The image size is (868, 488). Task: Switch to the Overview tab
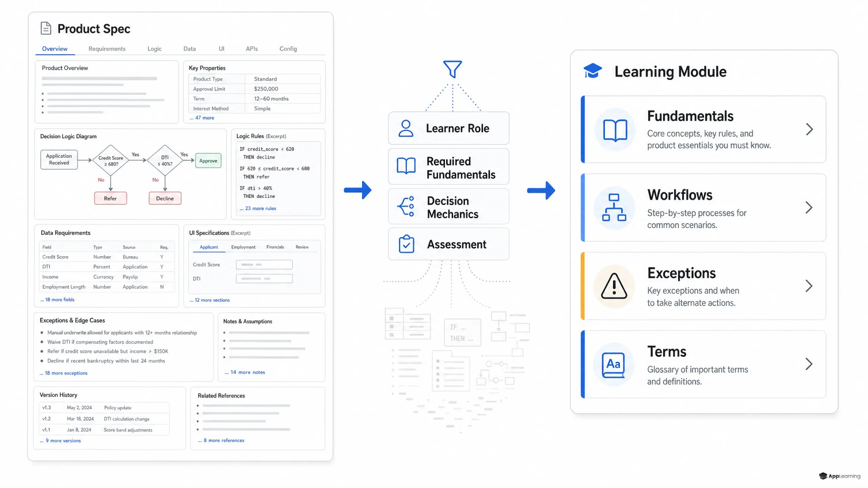pyautogui.click(x=55, y=49)
